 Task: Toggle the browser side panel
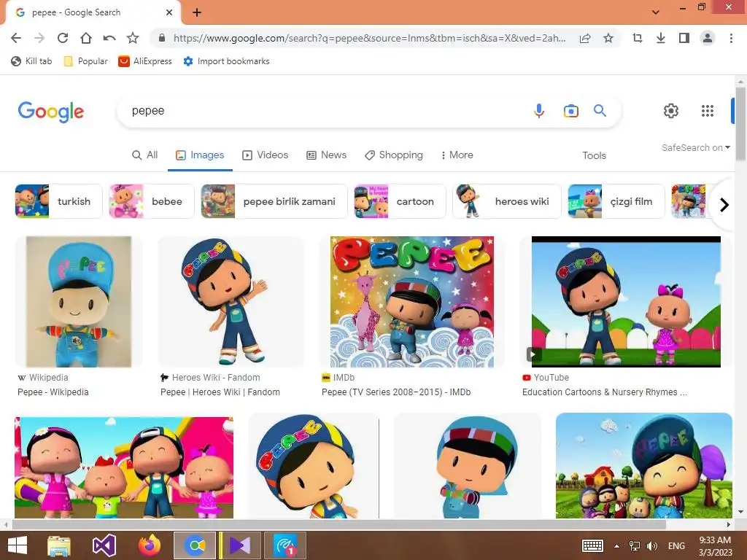684,38
